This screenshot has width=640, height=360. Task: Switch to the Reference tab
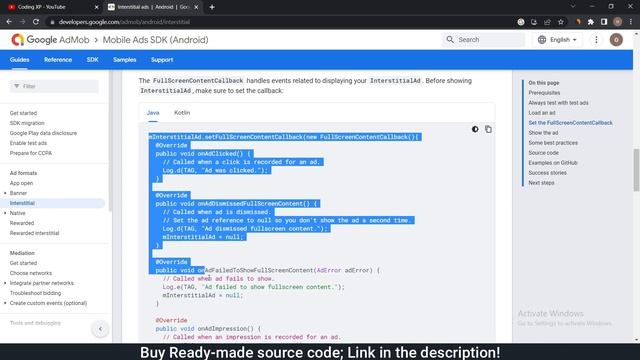coord(58,60)
